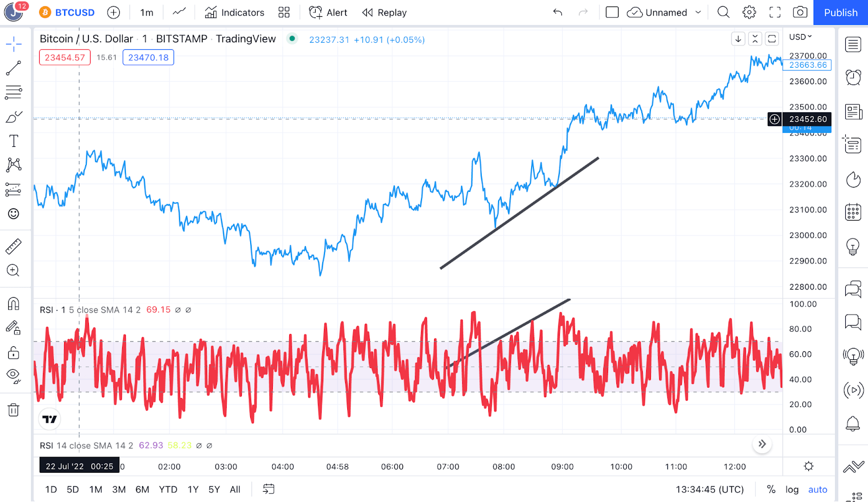868x502 pixels.
Task: Open the ideas stream panel
Action: point(853,356)
